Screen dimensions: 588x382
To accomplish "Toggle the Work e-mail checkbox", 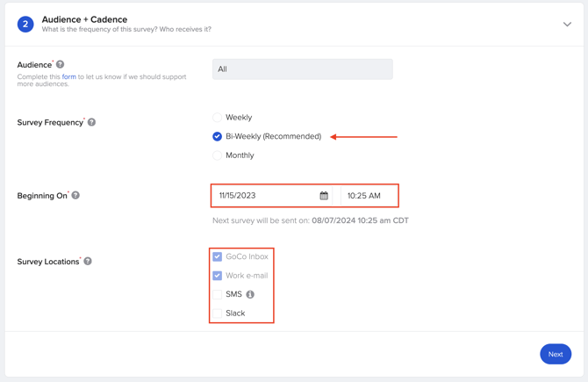I will (217, 276).
